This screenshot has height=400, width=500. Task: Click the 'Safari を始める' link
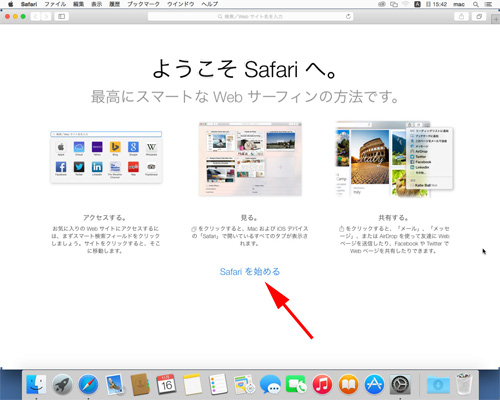[250, 272]
